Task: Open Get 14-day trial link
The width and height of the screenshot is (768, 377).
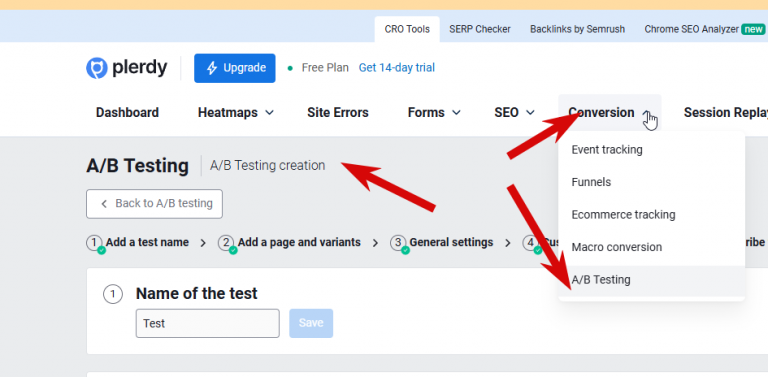Action: [397, 68]
